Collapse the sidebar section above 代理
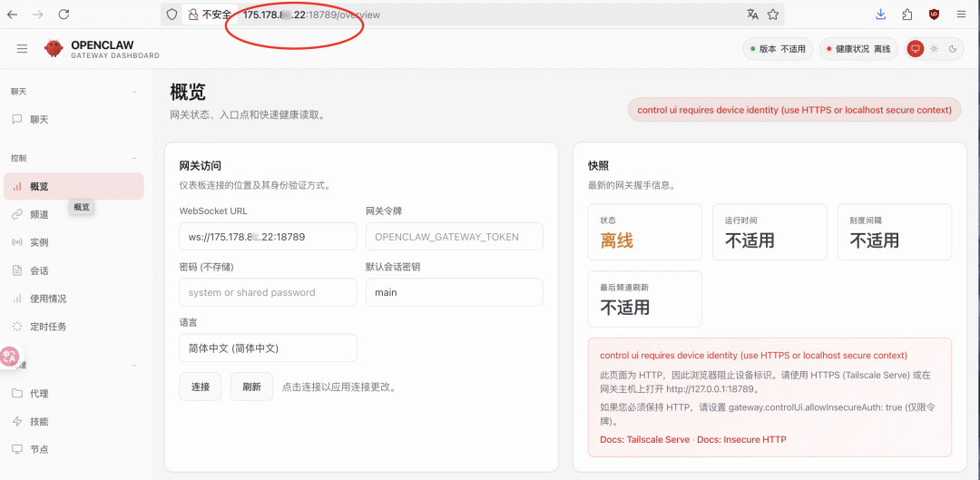Screen dimensions: 980x480 [x=134, y=365]
